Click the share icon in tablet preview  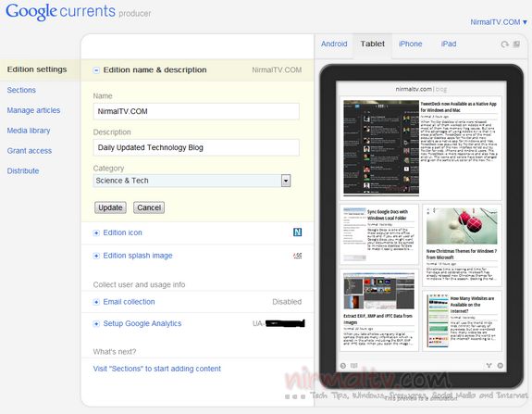click(x=489, y=366)
